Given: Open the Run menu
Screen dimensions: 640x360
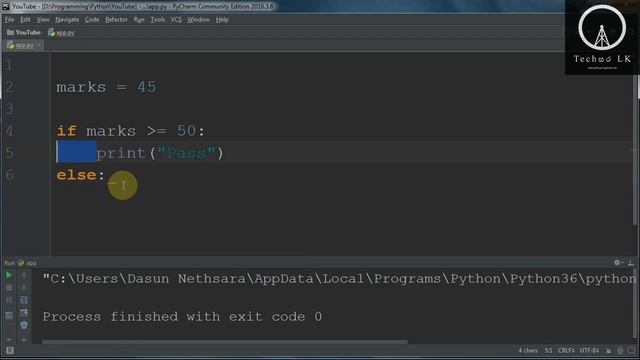Looking at the screenshot, I should (x=139, y=20).
